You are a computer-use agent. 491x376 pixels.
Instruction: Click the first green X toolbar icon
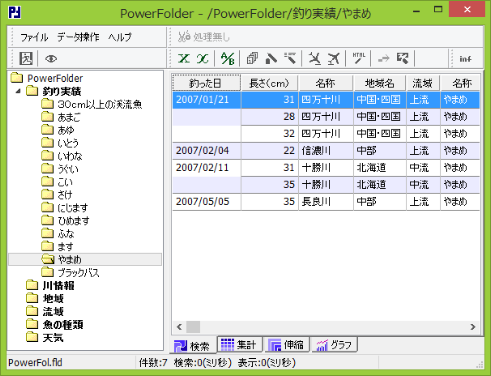(184, 59)
